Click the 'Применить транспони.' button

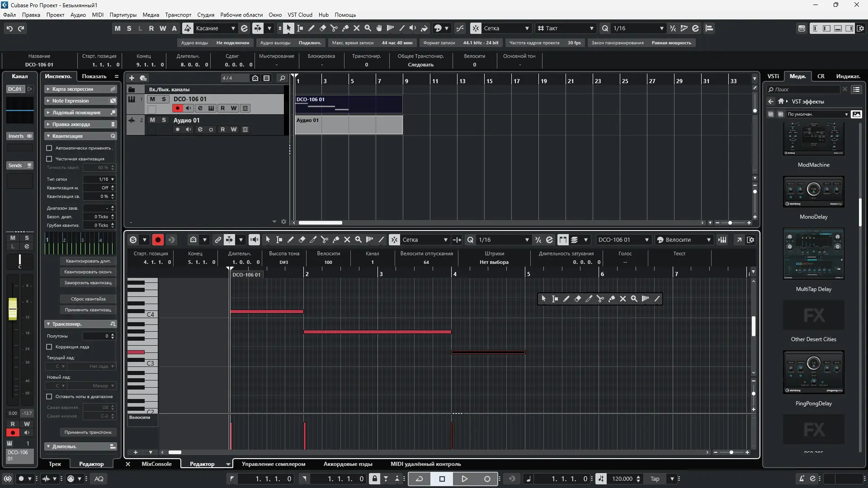click(x=88, y=432)
